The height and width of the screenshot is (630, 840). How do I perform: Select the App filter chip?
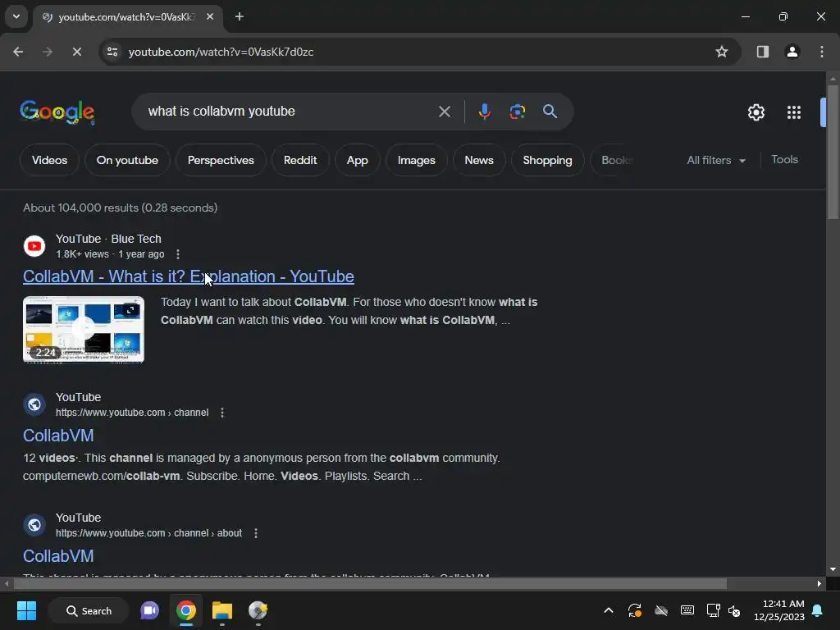(358, 160)
